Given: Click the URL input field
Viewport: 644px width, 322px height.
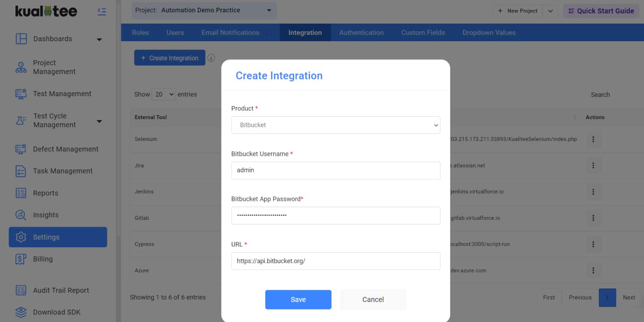Looking at the screenshot, I should pyautogui.click(x=335, y=261).
